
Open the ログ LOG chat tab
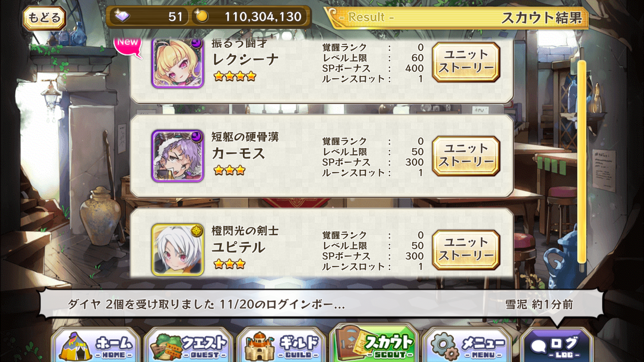click(557, 345)
